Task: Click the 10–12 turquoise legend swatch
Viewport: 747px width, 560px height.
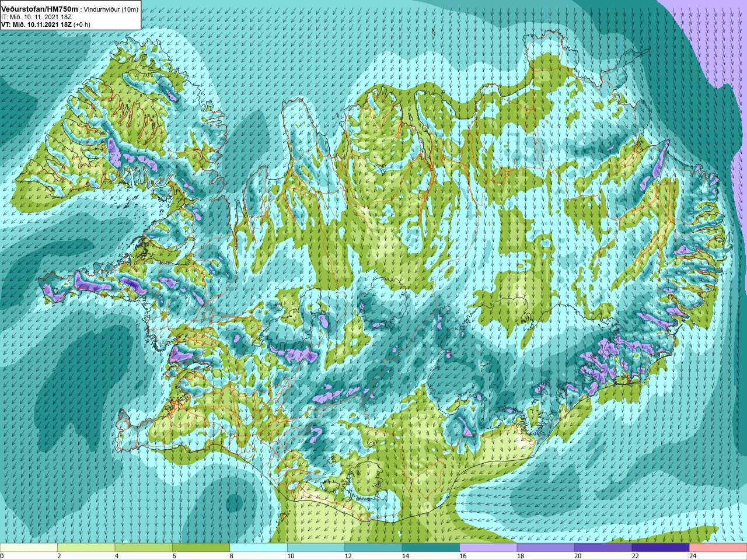Action: pyautogui.click(x=316, y=548)
